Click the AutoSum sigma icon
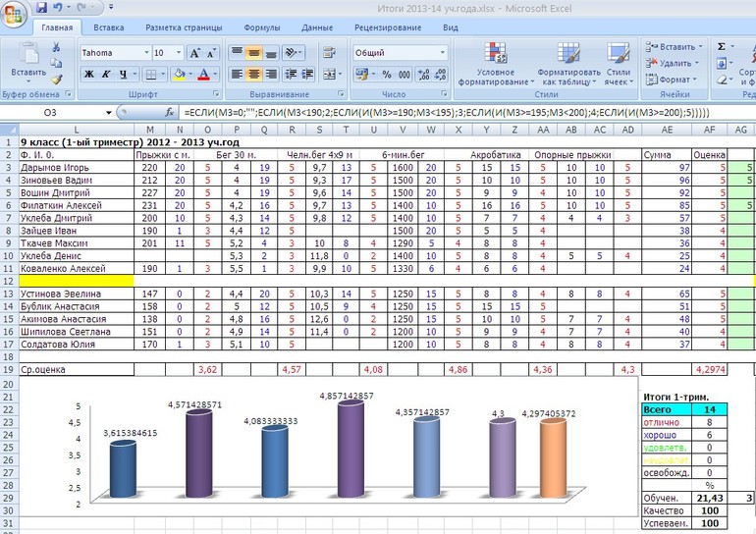Viewport: 756px width, 534px height. click(722, 47)
